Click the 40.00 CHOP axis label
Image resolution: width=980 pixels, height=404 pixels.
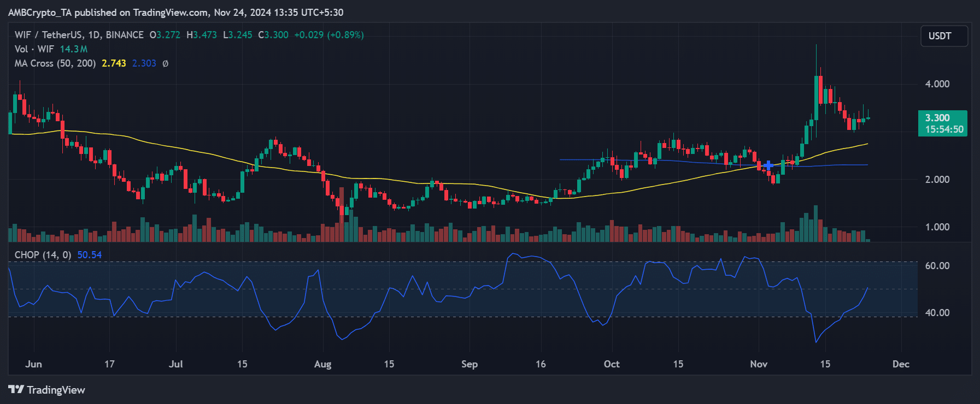(937, 313)
